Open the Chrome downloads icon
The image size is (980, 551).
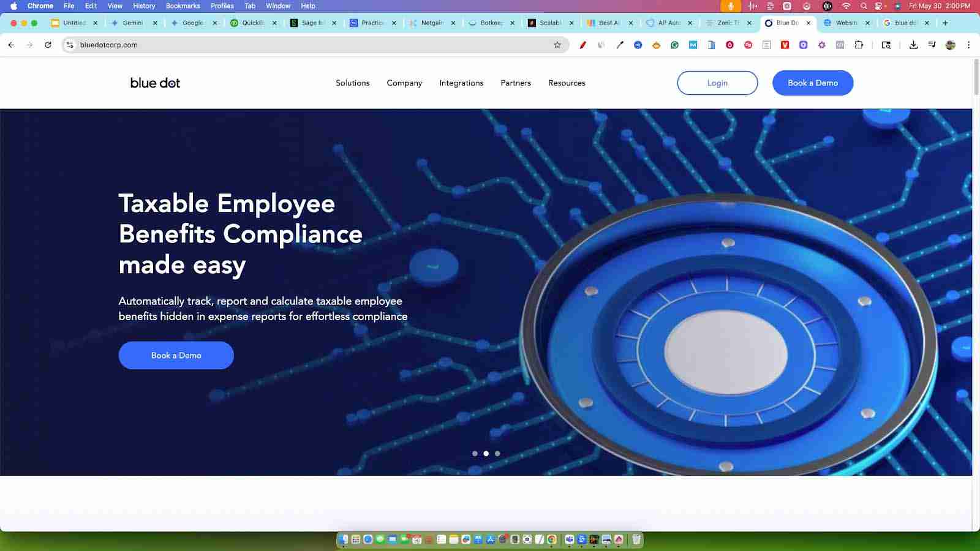click(913, 45)
